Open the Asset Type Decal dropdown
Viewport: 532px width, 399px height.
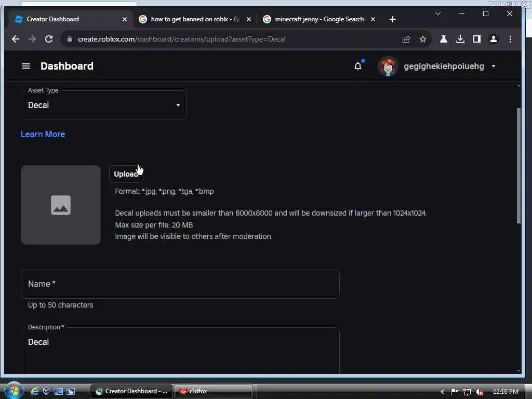tap(104, 105)
